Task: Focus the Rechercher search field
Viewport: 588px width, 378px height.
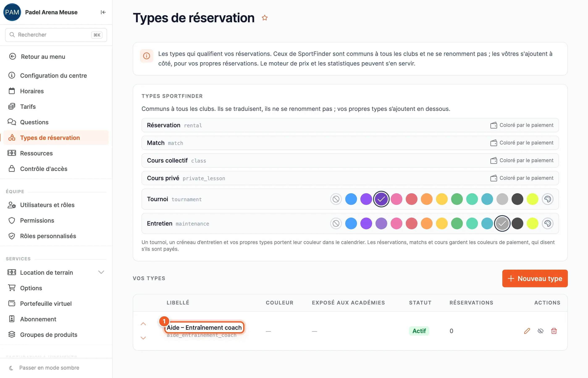Action: coord(56,35)
